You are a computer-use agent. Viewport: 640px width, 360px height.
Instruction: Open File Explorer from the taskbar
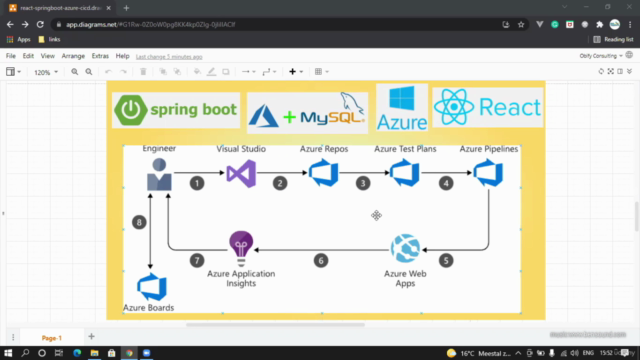(94, 353)
